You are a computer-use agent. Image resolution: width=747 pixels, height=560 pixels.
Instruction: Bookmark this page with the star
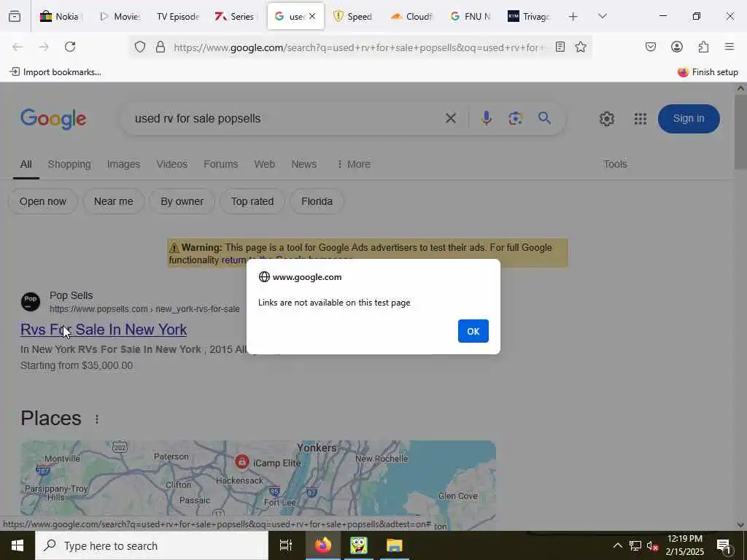click(580, 47)
